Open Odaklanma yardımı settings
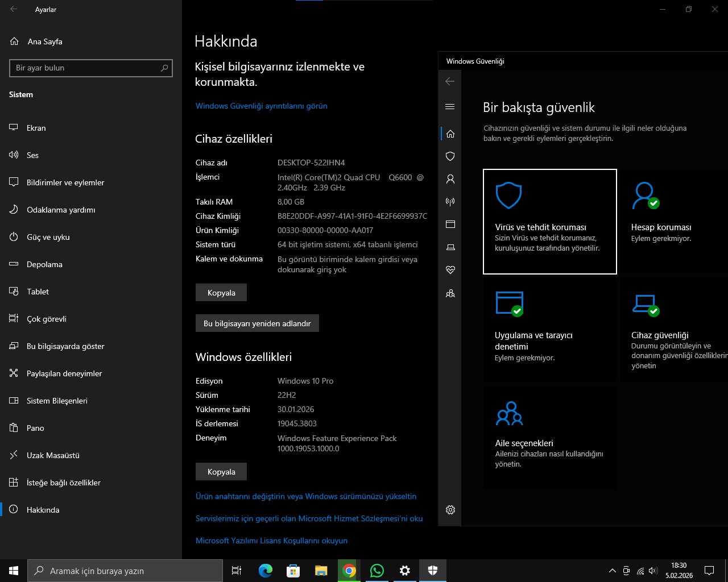Screen dimensions: 728x582 tap(91, 210)
